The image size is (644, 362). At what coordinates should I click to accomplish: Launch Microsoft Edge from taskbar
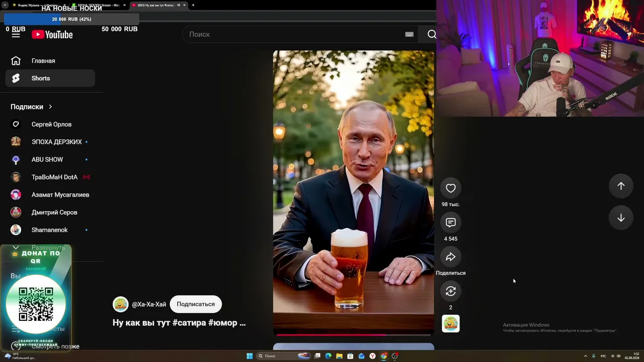click(x=328, y=356)
